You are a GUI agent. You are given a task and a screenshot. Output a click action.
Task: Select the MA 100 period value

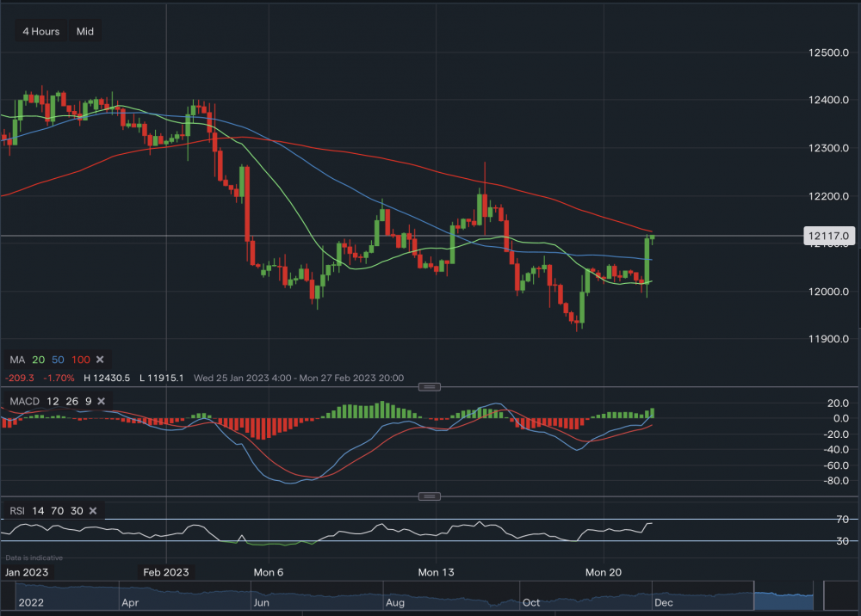coord(80,359)
